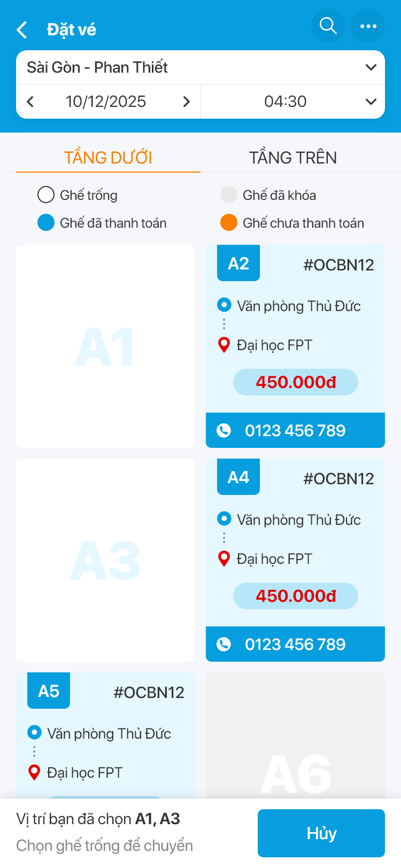Open the three-dots more options menu
Image resolution: width=401 pixels, height=868 pixels.
pyautogui.click(x=368, y=26)
